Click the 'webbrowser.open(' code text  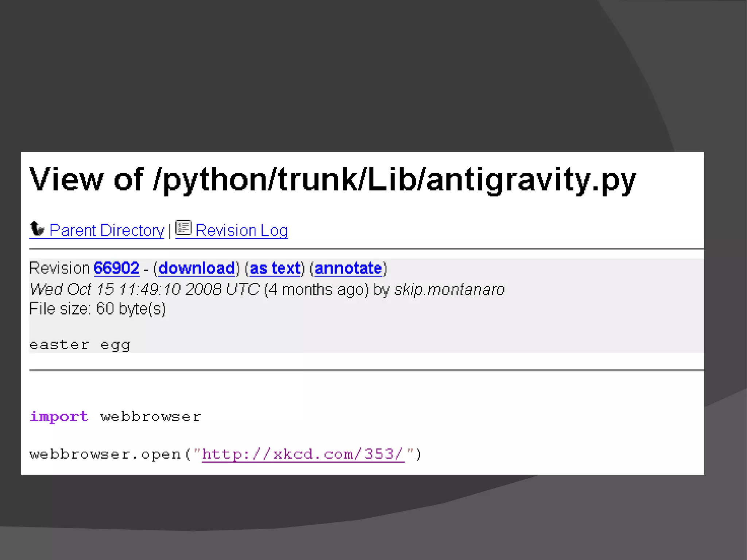(109, 455)
